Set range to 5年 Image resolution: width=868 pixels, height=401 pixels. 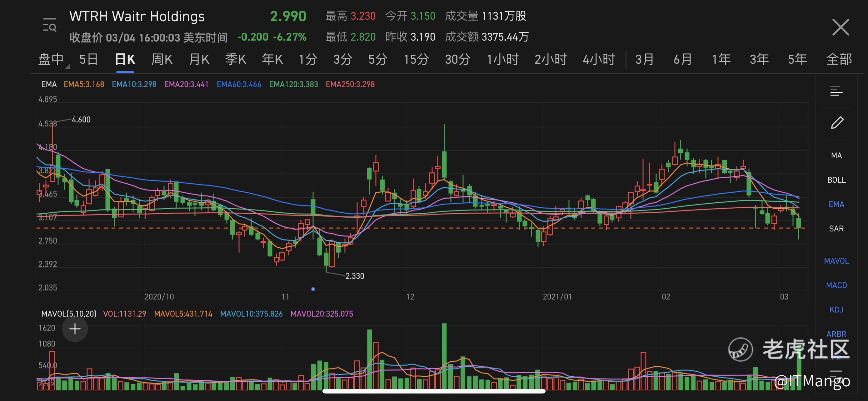click(797, 60)
